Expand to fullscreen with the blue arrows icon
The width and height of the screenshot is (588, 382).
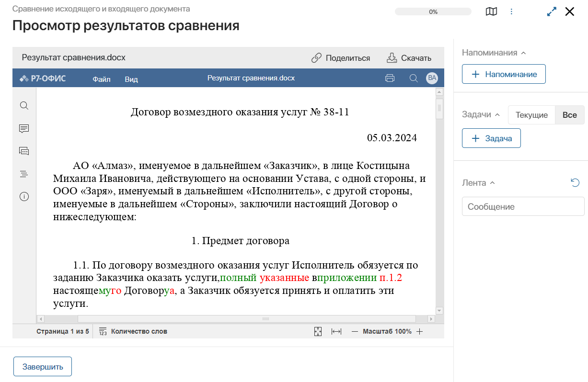coord(551,11)
